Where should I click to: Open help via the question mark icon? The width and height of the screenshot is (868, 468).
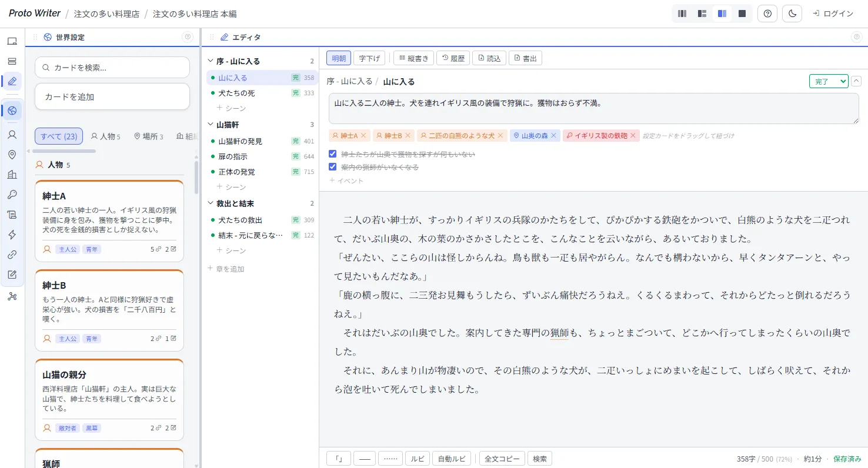tap(767, 13)
